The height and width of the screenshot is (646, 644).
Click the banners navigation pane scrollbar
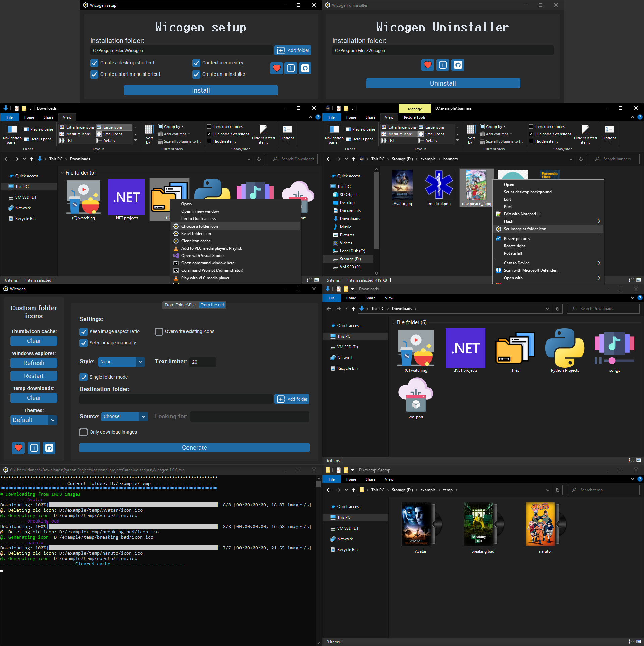pos(376,211)
